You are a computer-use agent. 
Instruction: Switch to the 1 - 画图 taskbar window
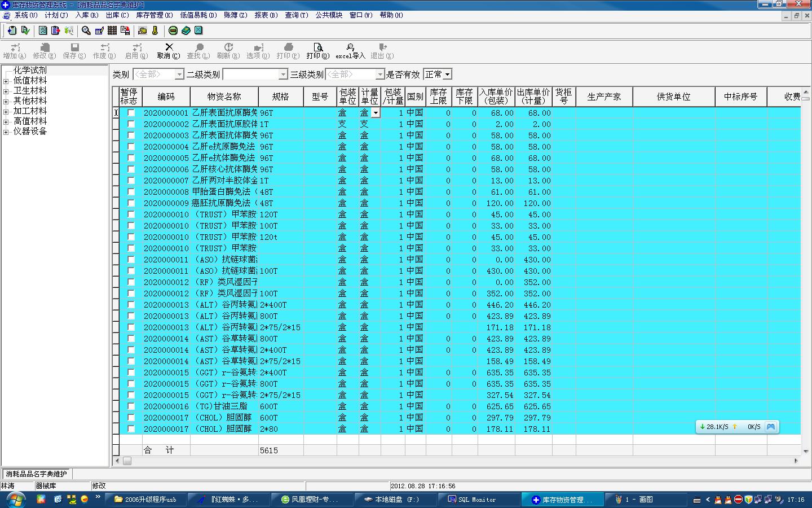pyautogui.click(x=646, y=500)
